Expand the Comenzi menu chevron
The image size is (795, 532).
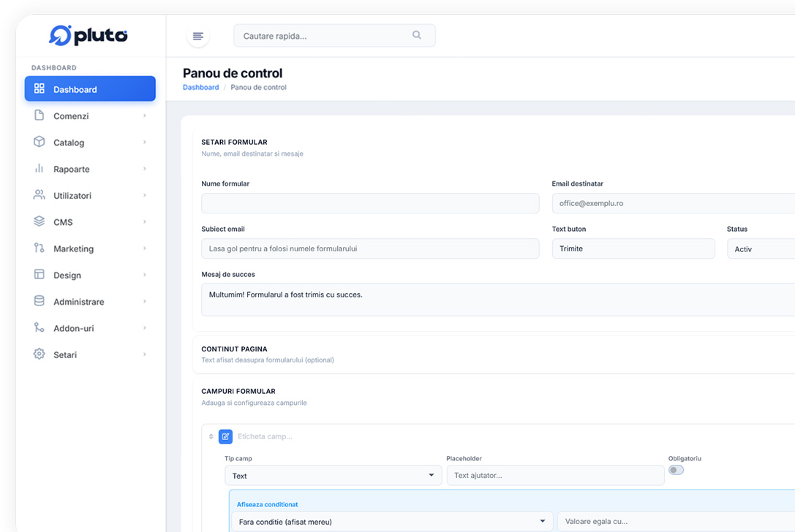(145, 115)
